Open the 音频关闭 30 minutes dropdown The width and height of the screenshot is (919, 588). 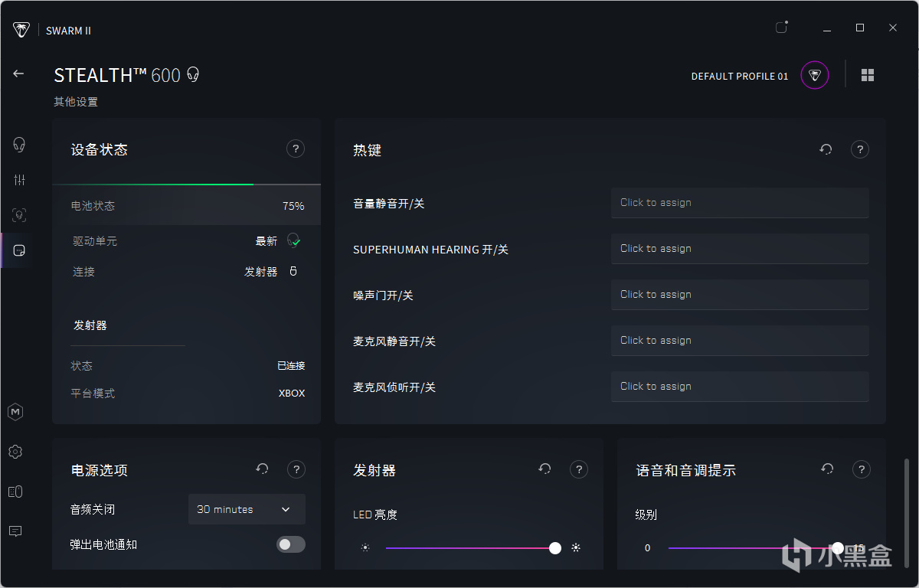247,509
